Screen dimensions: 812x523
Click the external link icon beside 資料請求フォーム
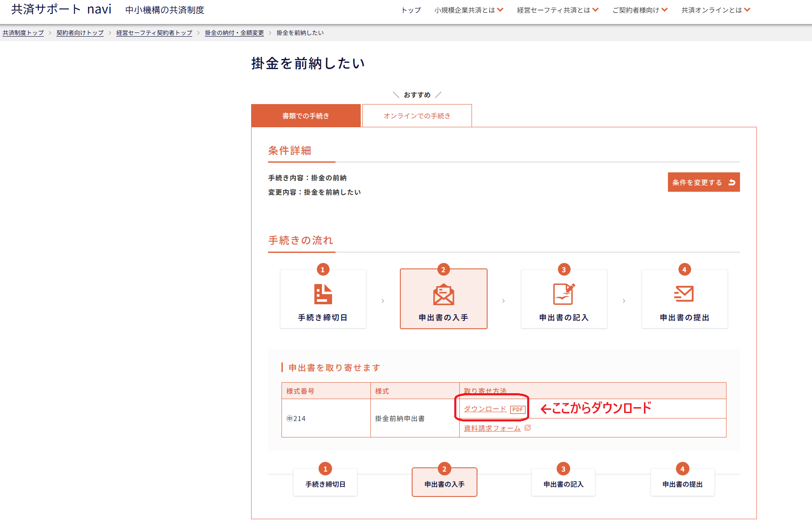click(x=528, y=428)
